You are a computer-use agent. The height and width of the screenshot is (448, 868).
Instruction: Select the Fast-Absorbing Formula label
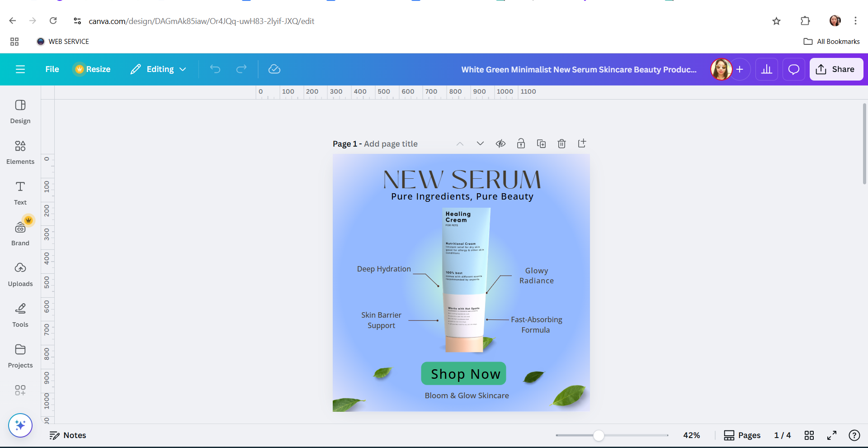(x=537, y=325)
